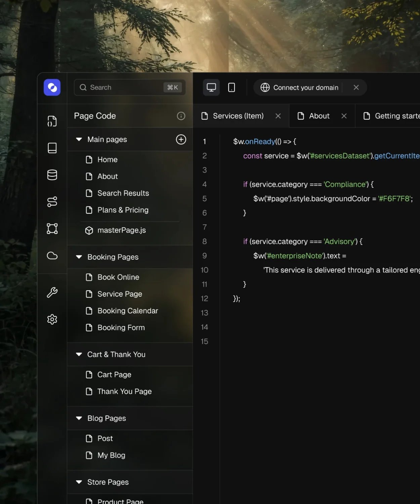
Task: Switch to mobile preview mode
Action: [x=232, y=87]
